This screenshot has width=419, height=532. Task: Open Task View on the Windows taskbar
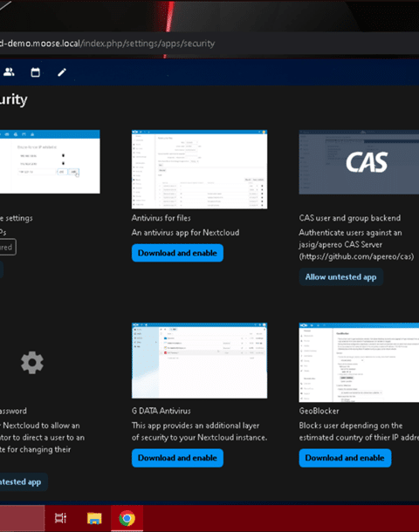[x=60, y=518]
